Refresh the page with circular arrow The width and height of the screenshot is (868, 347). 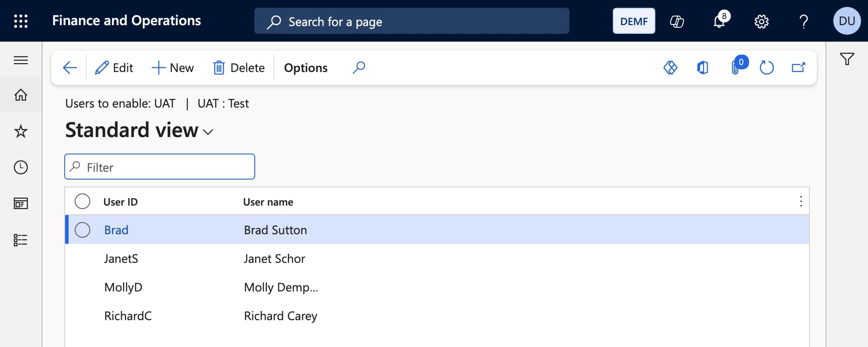point(767,68)
